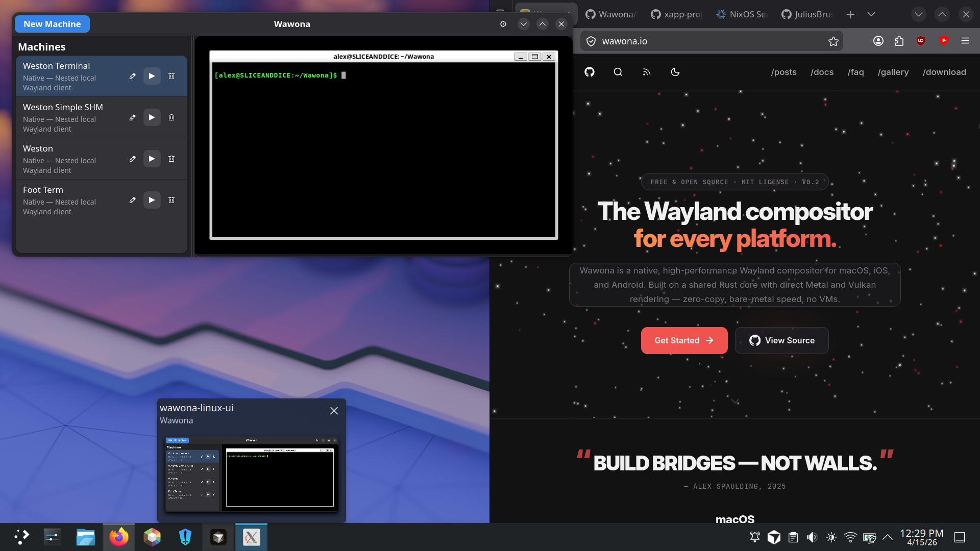Open the screen brightness tray icon
980x551 pixels.
pos(831,537)
